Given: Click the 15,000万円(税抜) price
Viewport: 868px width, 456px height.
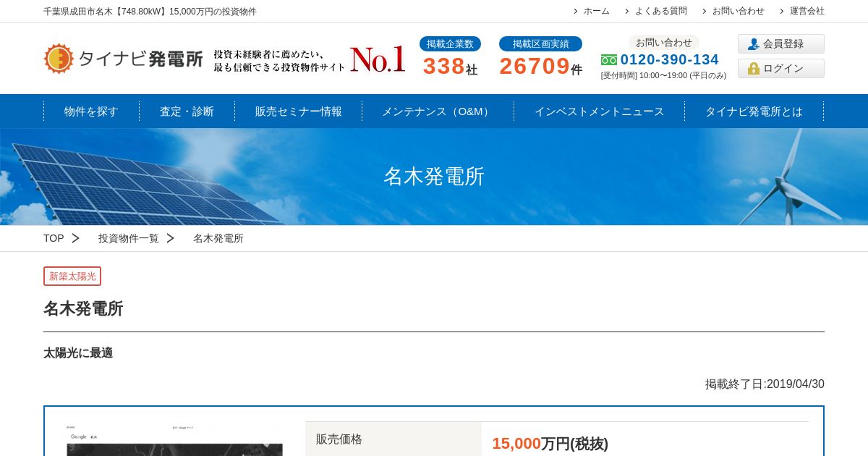Looking at the screenshot, I should [x=550, y=444].
